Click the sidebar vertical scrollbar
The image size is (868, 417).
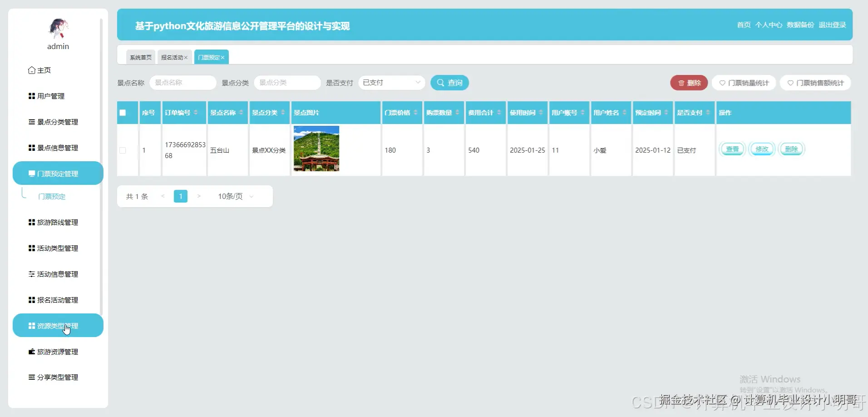(x=101, y=167)
